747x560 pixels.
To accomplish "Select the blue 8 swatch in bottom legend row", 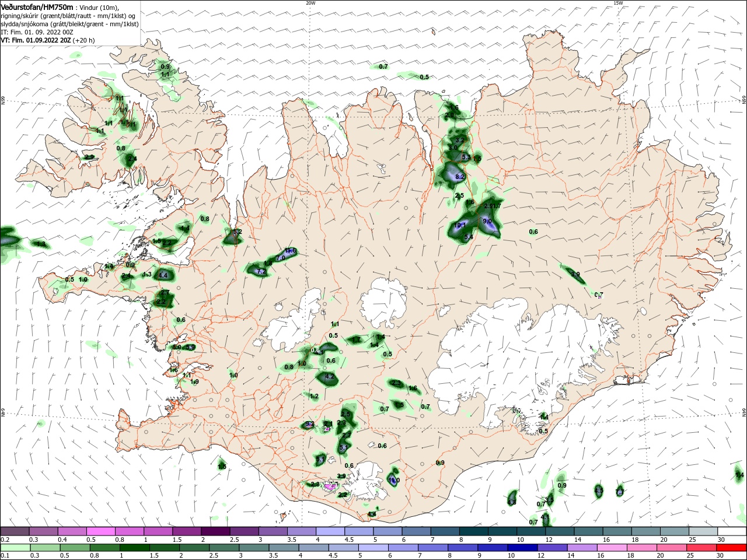I will [x=462, y=548].
